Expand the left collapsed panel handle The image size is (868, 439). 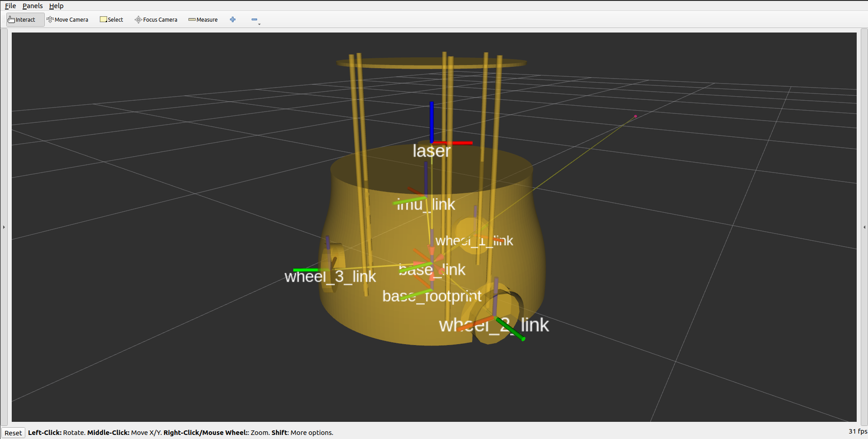tap(4, 227)
